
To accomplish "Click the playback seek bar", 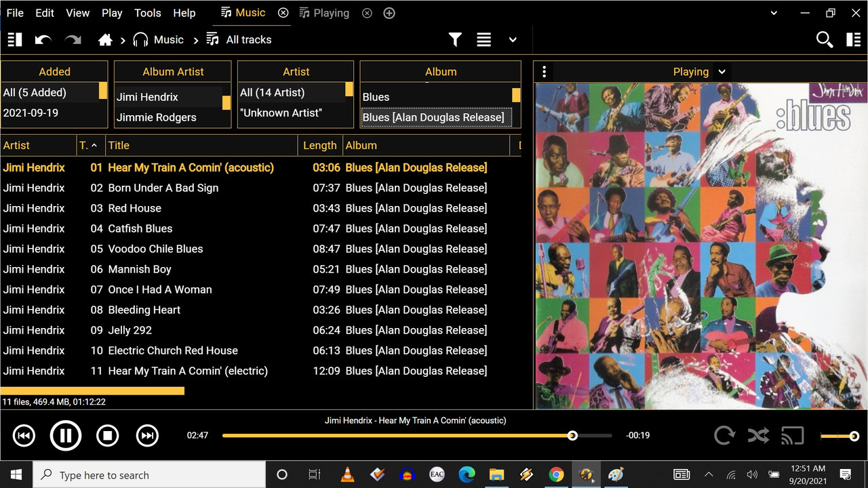I will (417, 436).
